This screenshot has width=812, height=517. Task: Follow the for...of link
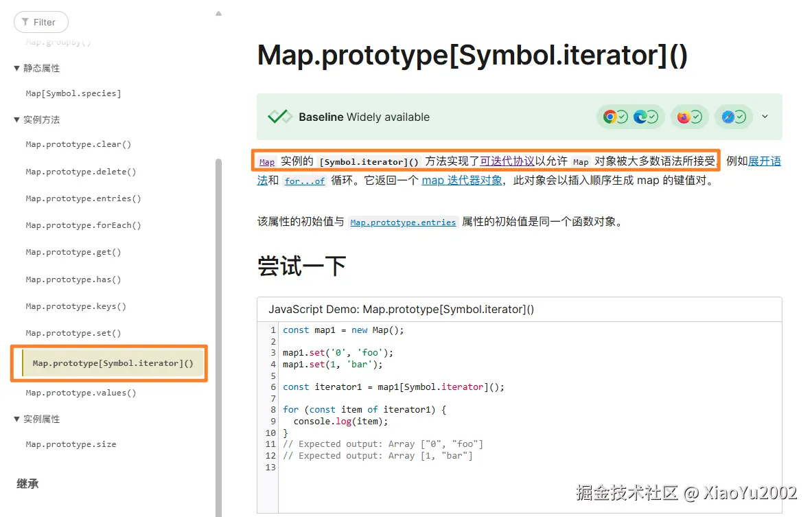305,181
